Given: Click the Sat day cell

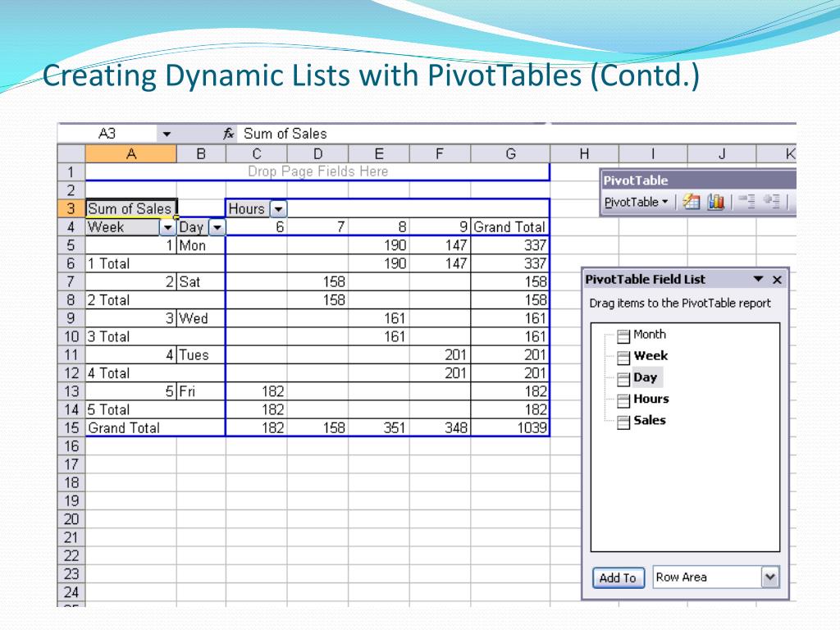Looking at the screenshot, I should tap(201, 282).
